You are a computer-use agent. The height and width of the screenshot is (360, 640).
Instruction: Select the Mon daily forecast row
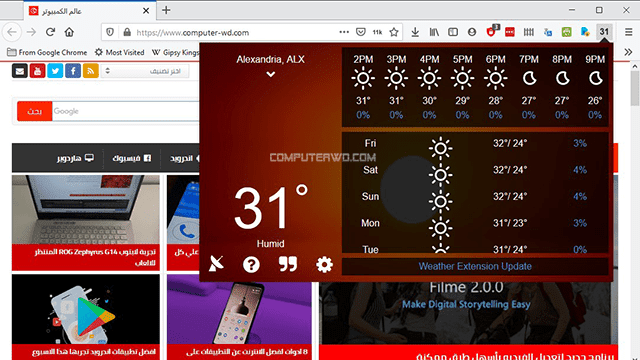[475, 223]
